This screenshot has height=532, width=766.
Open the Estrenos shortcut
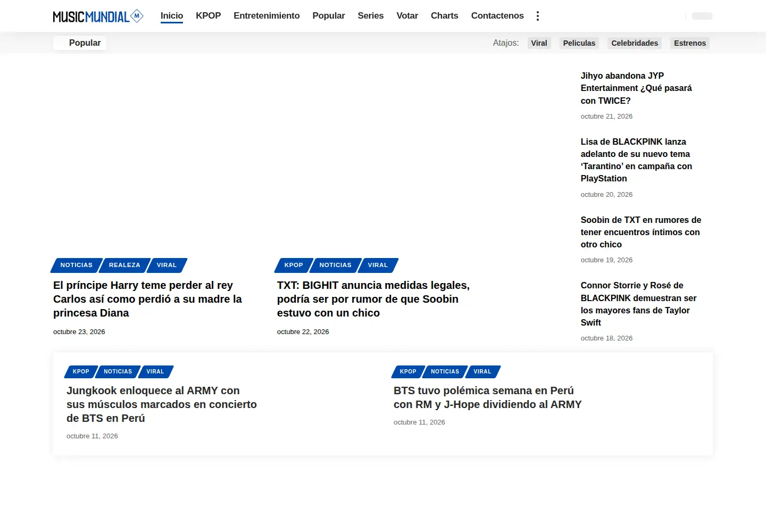point(690,43)
